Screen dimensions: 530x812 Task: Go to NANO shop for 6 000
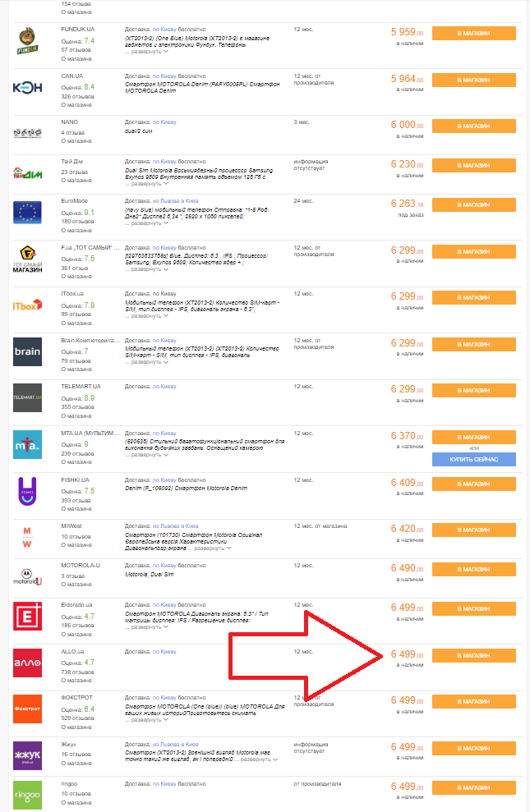pyautogui.click(x=473, y=126)
